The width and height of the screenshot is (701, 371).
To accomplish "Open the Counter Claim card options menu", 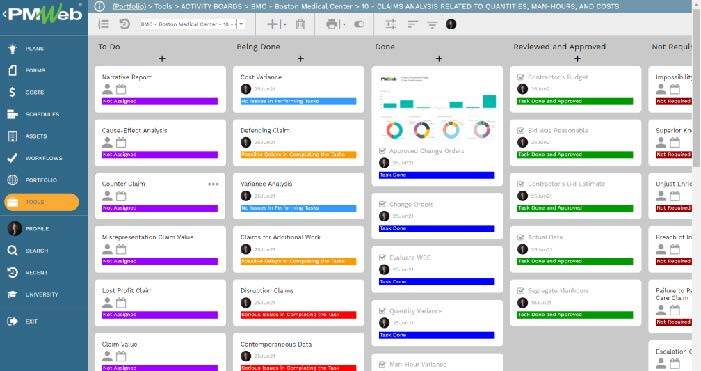I will [213, 184].
